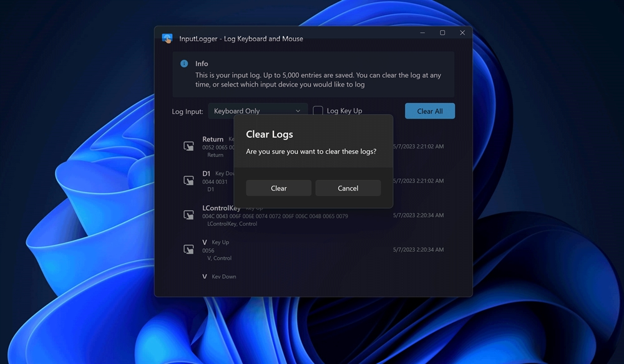The height and width of the screenshot is (364, 624).
Task: Close the InputLogger window
Action: [462, 33]
